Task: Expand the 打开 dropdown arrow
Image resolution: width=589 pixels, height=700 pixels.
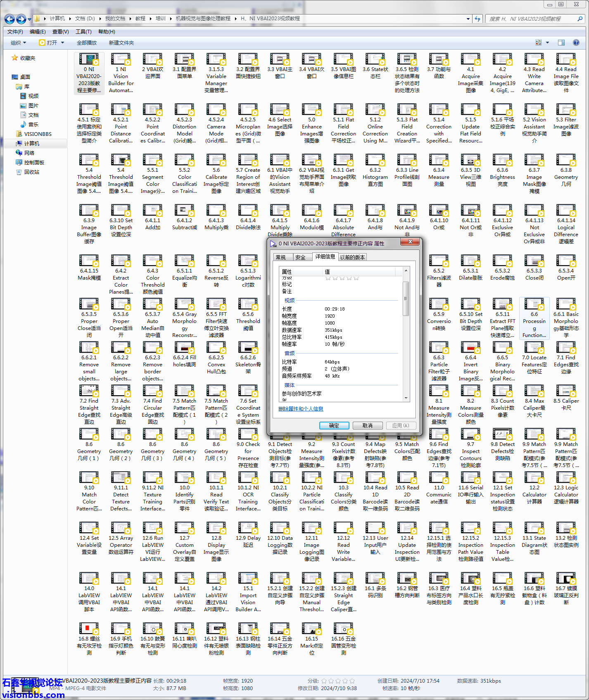Action: coord(63,43)
